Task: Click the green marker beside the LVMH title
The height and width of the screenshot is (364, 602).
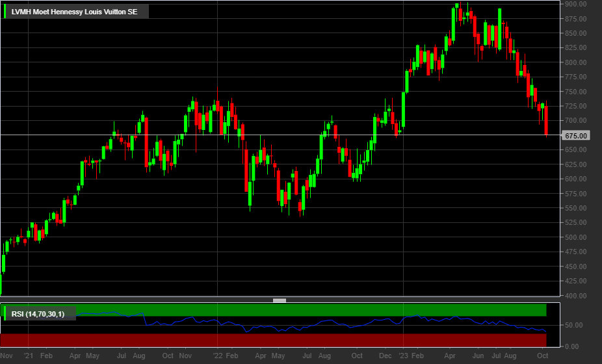Action: [5, 12]
